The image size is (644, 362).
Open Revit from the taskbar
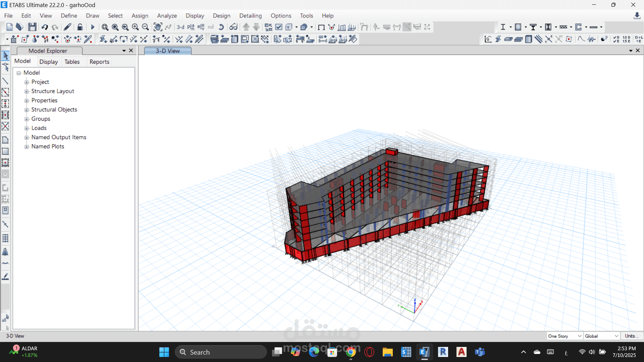click(443, 352)
